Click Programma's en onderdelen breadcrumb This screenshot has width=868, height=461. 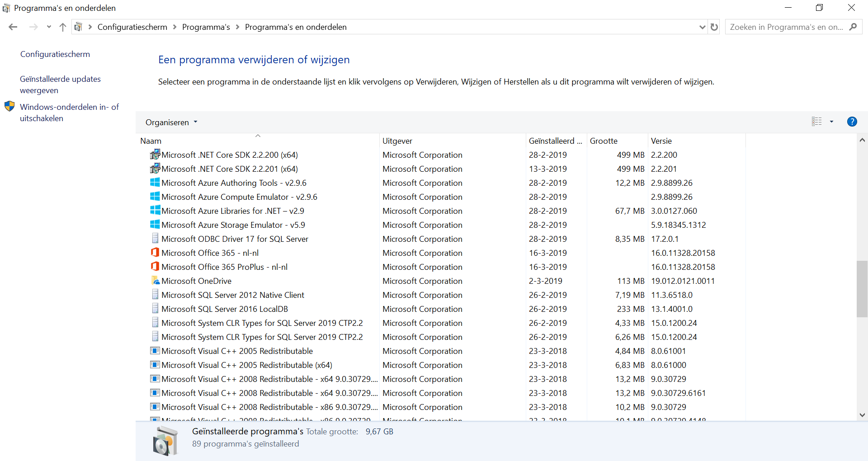tap(296, 27)
